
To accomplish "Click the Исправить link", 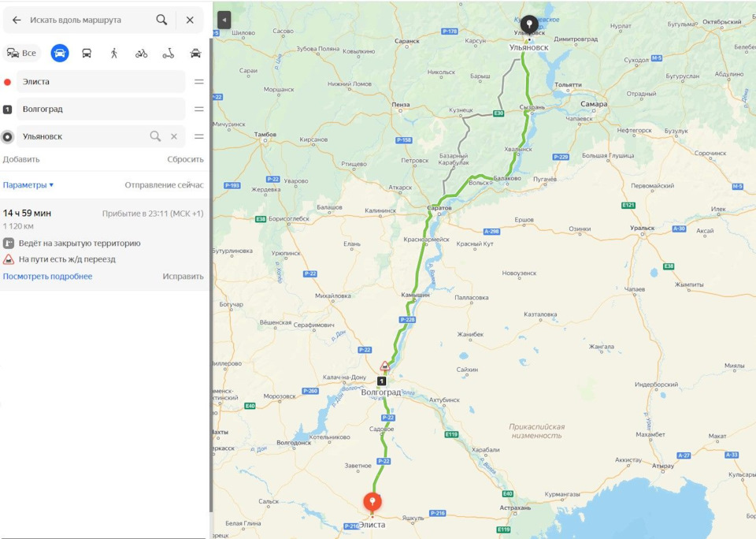I will (183, 277).
